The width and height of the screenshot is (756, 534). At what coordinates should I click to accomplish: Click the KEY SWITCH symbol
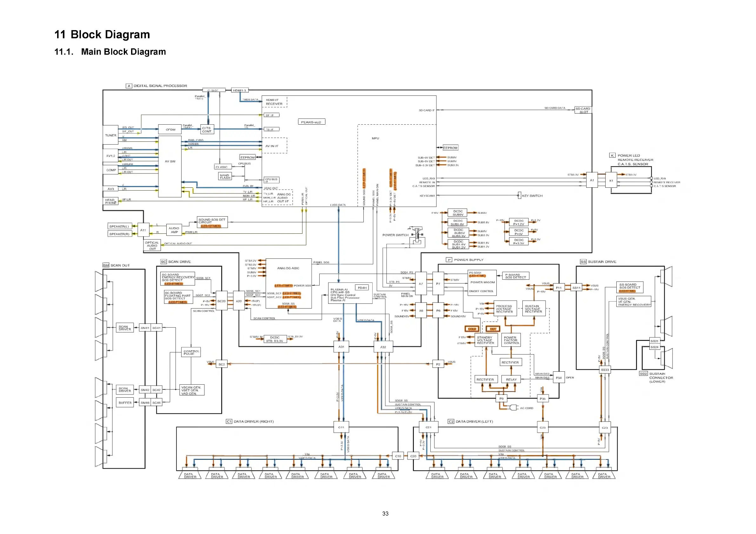519,195
